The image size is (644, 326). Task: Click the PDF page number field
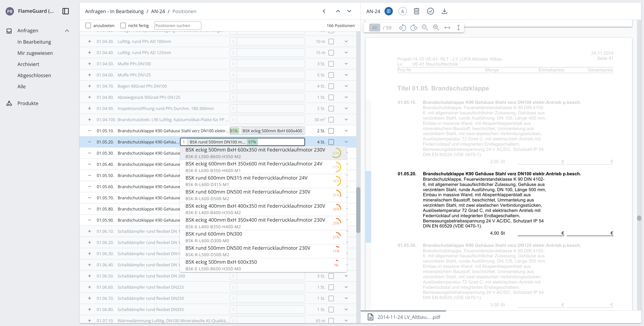pyautogui.click(x=375, y=28)
